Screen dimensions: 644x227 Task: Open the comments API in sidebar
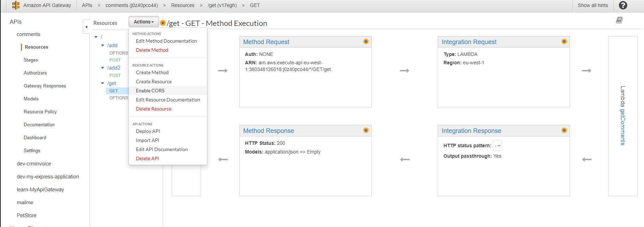tap(28, 34)
